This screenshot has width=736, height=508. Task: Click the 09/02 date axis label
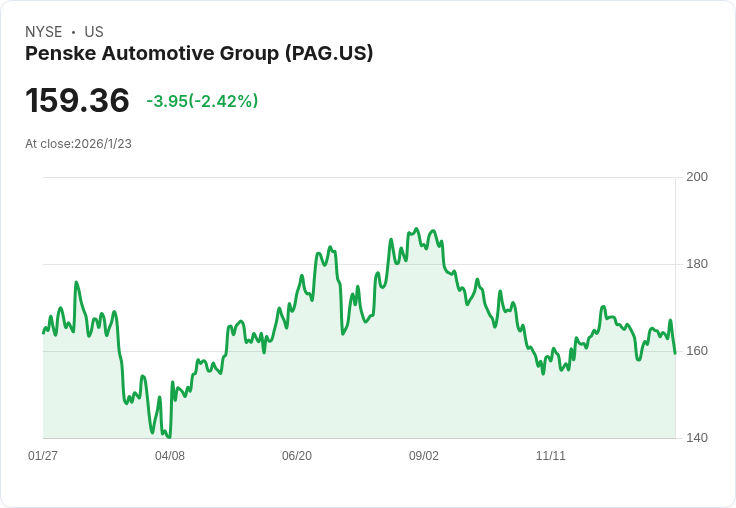pyautogui.click(x=424, y=456)
